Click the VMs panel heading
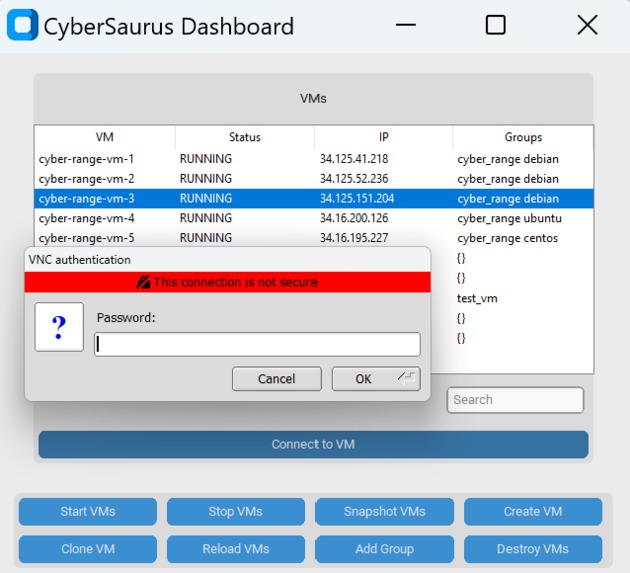The height and width of the screenshot is (573, 630). (x=313, y=98)
